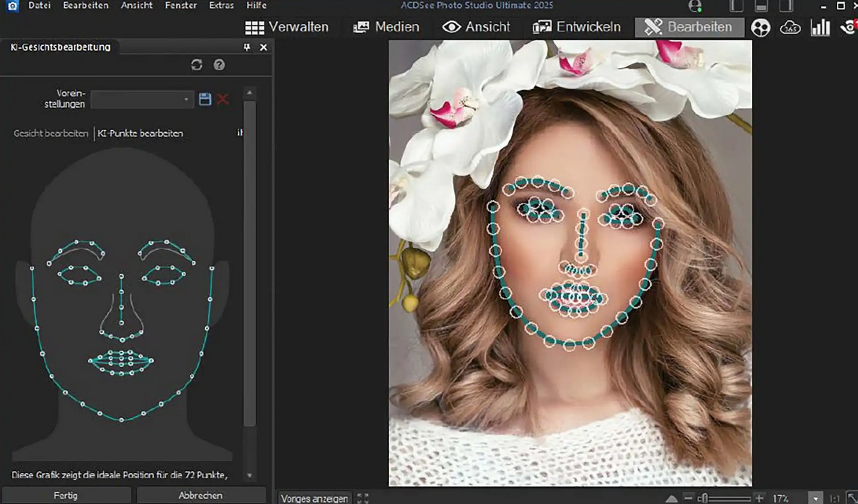Click the Vorges anzeigen button

(x=314, y=498)
